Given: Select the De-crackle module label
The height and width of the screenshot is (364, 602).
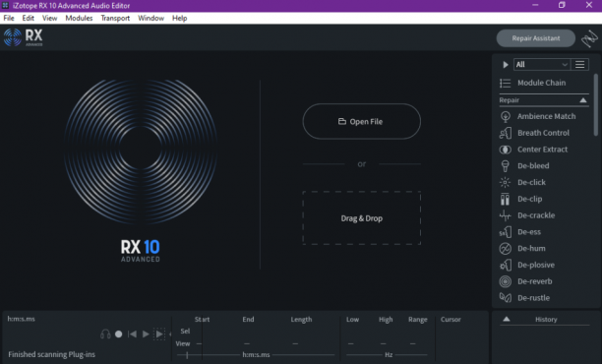Looking at the screenshot, I should coord(536,215).
